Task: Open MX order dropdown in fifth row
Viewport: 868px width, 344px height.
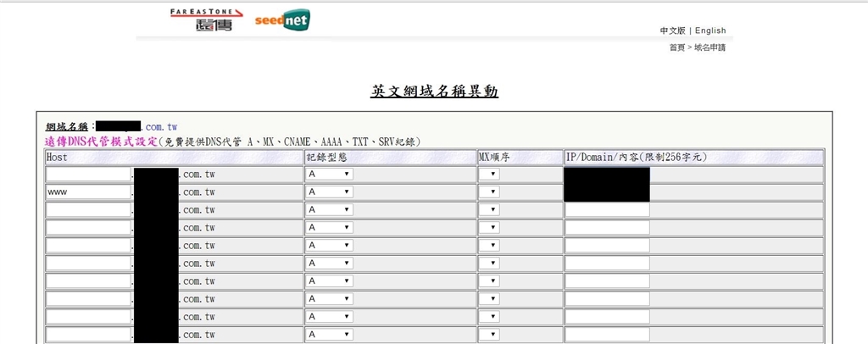Action: click(489, 245)
